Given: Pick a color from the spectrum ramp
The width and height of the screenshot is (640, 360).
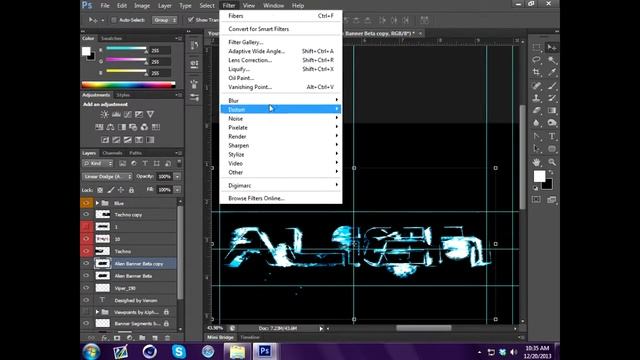Looking at the screenshot, I should coord(129,85).
